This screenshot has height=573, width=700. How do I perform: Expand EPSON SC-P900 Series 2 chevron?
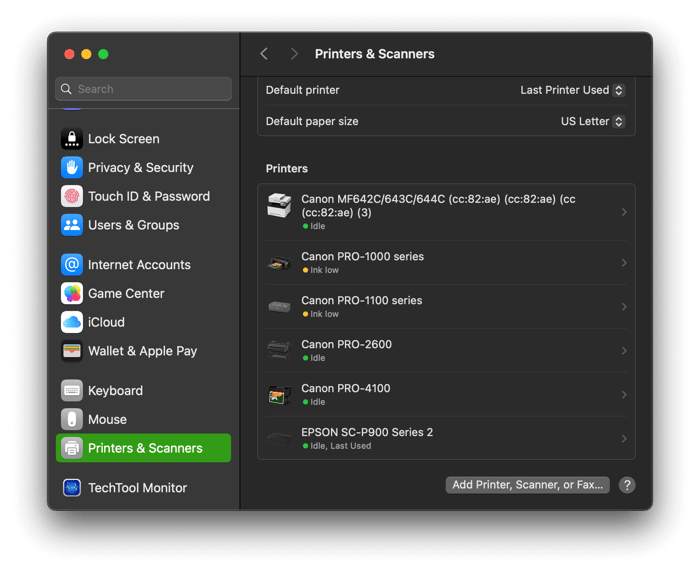click(624, 439)
